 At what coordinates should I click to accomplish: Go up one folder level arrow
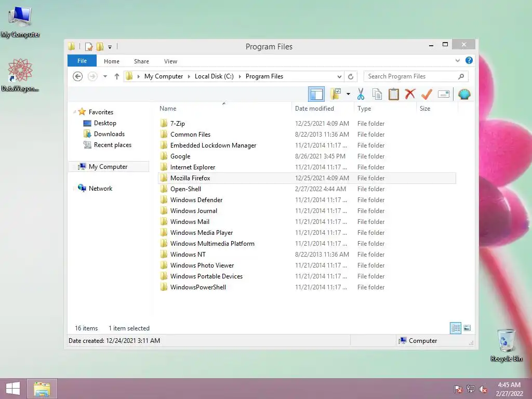pos(117,76)
